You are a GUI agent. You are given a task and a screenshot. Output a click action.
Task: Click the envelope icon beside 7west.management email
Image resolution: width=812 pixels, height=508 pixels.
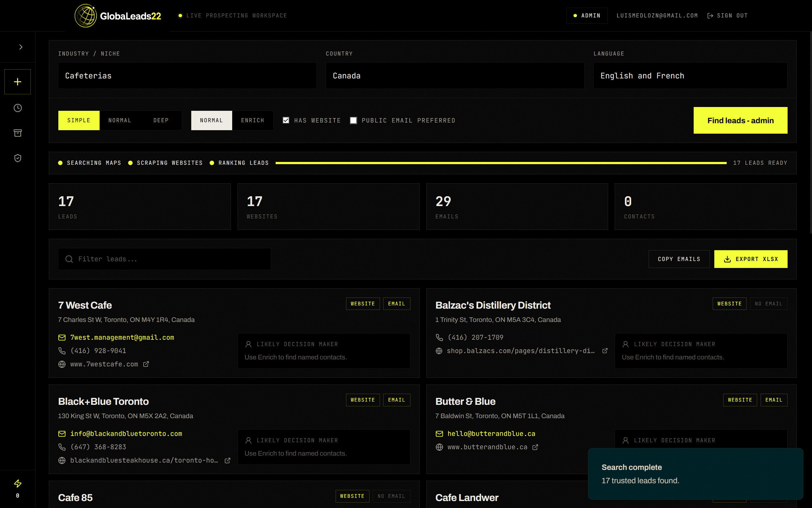click(62, 337)
